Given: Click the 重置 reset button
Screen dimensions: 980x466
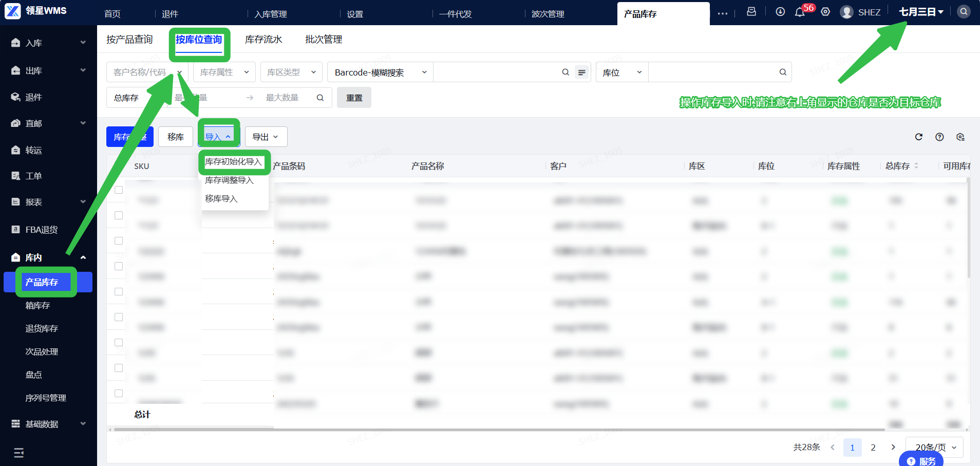Looking at the screenshot, I should (x=354, y=98).
